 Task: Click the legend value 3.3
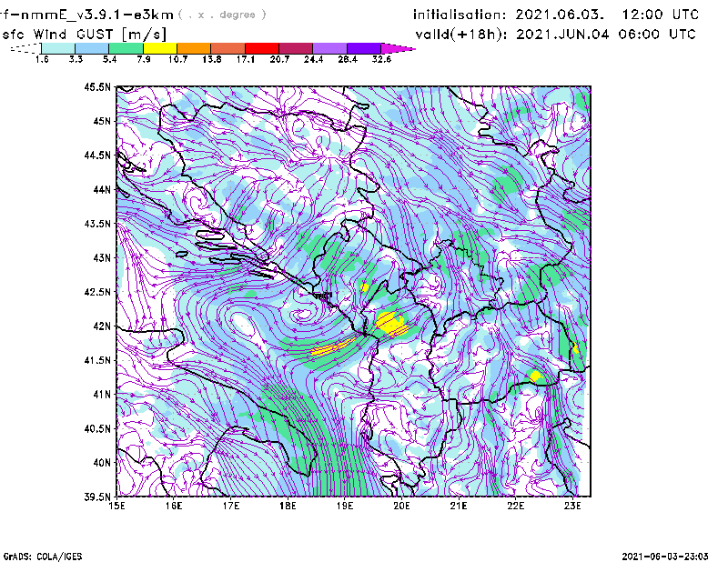click(x=76, y=59)
